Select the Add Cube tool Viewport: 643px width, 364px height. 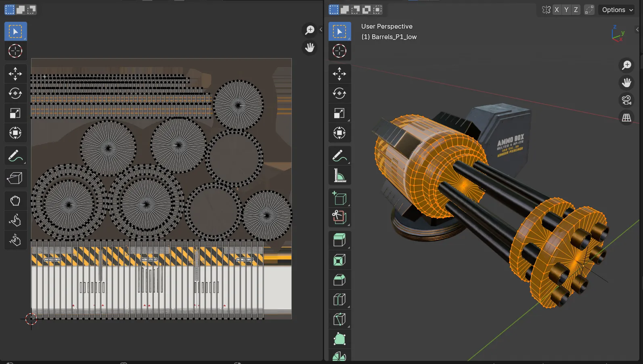click(x=339, y=199)
